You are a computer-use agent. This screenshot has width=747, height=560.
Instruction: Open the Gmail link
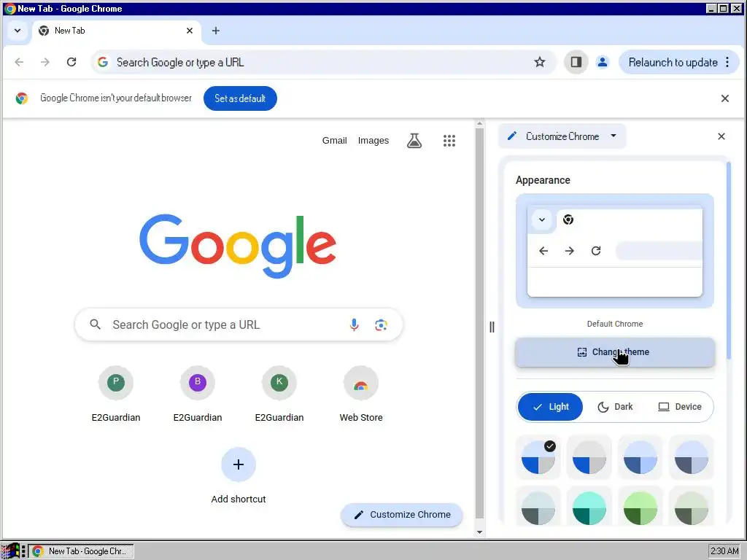pos(334,141)
